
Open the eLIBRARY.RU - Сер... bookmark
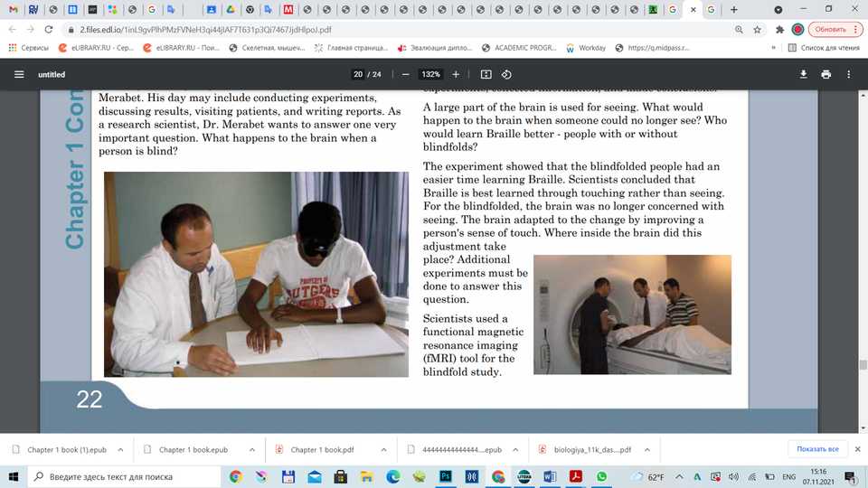[97, 48]
